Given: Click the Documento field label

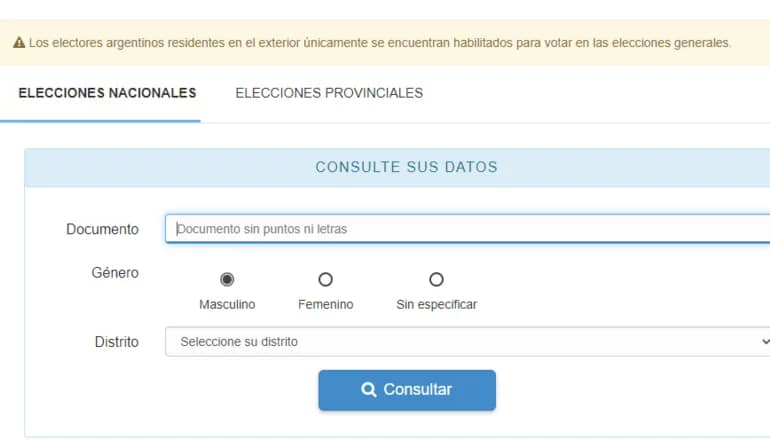Looking at the screenshot, I should 102,229.
